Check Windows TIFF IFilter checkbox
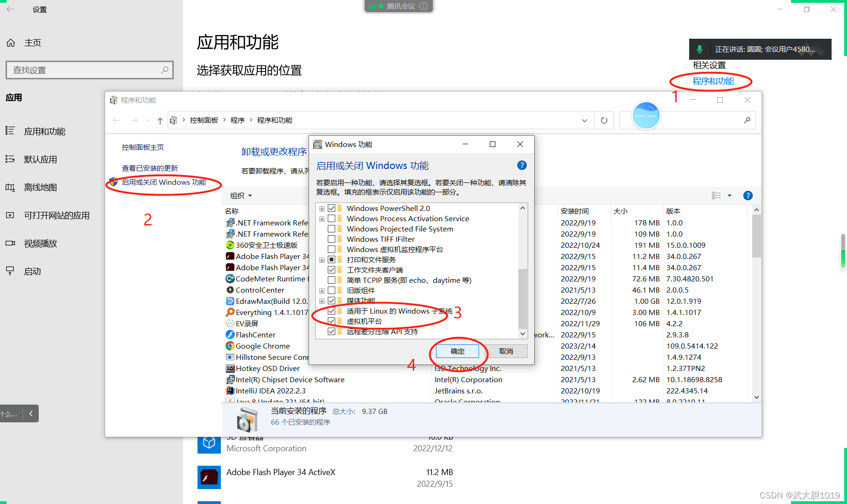 (332, 239)
